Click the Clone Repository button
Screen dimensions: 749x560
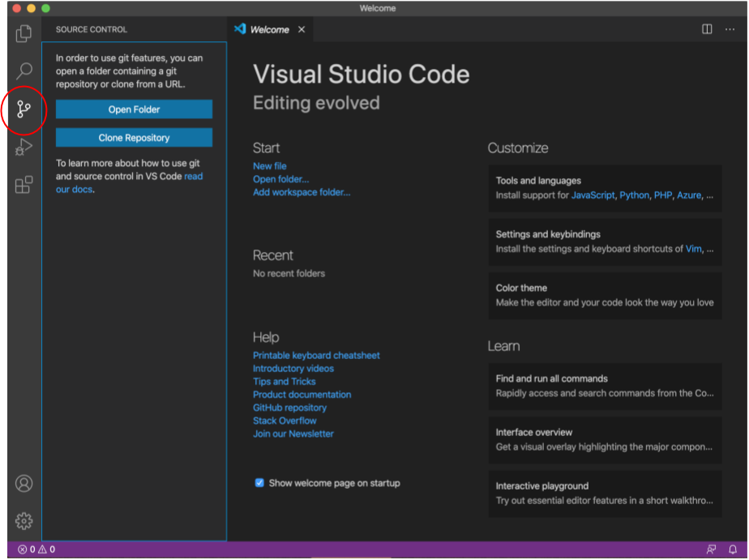(135, 138)
